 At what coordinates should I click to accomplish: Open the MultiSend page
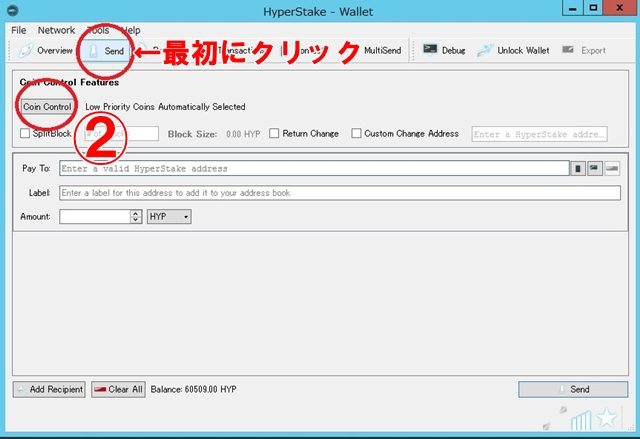click(382, 51)
